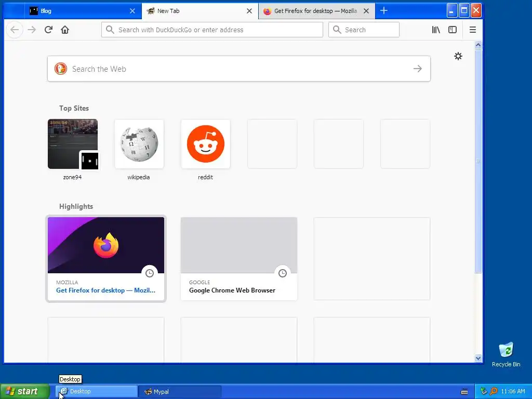
Task: Click the 11:06 AM clock
Action: click(x=513, y=392)
